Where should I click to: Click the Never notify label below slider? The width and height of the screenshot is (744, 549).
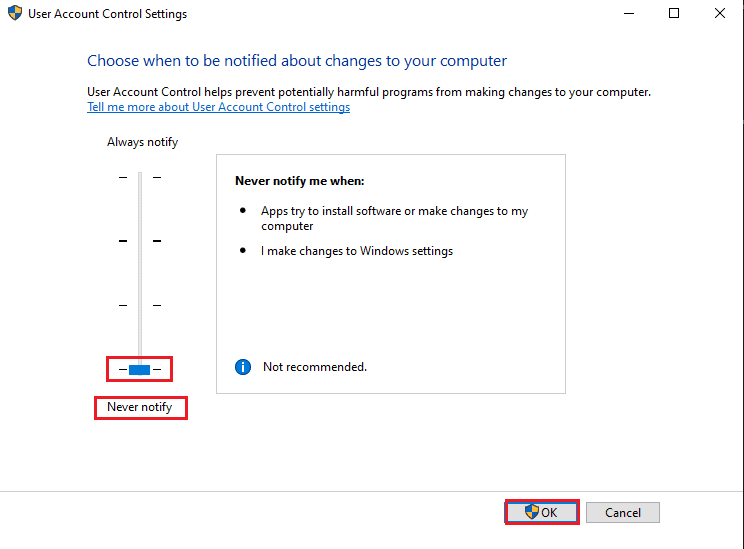pyautogui.click(x=140, y=408)
